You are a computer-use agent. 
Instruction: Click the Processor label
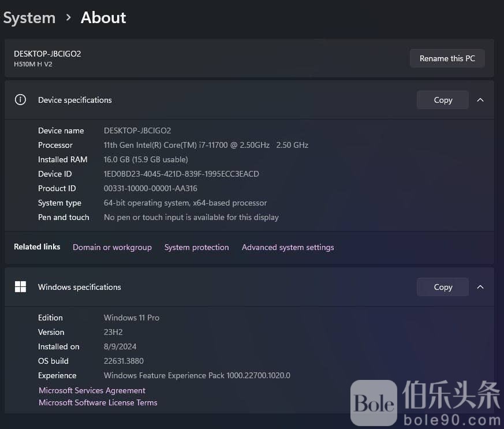coord(55,145)
